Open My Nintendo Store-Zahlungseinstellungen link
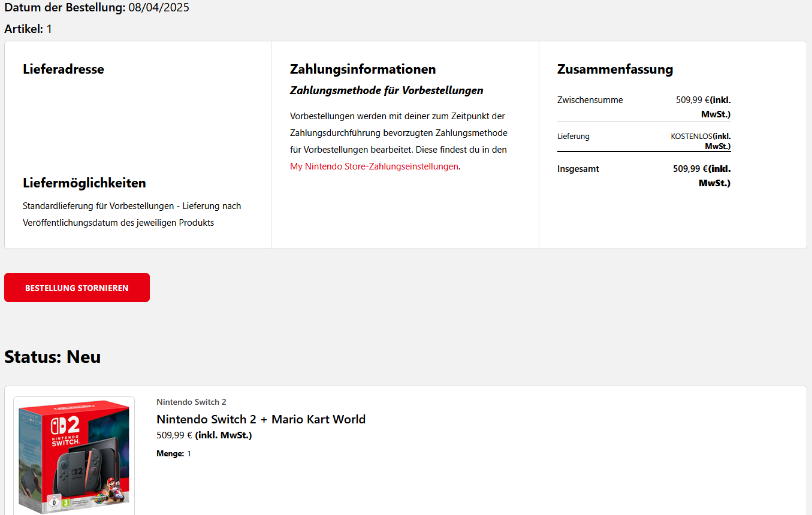Image resolution: width=812 pixels, height=515 pixels. point(374,166)
